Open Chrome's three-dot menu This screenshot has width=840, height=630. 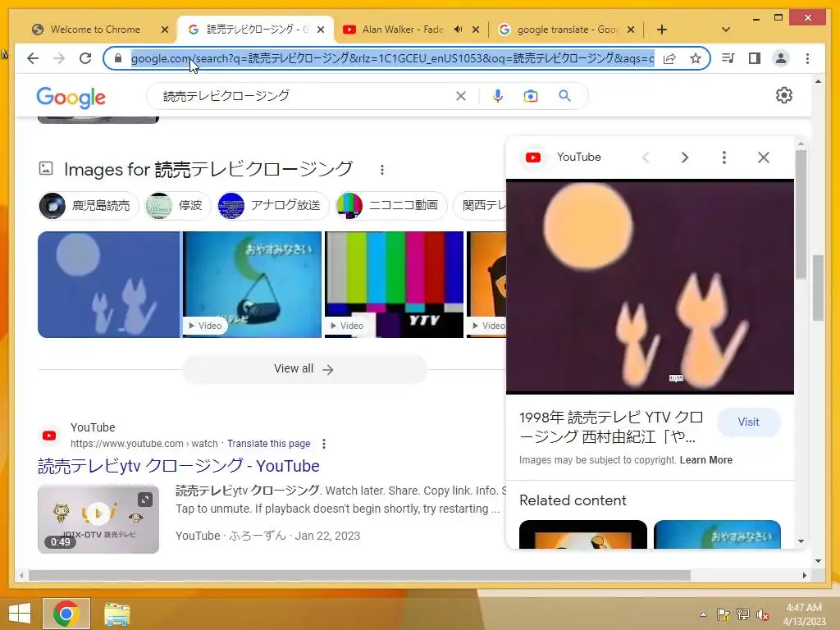pos(807,58)
